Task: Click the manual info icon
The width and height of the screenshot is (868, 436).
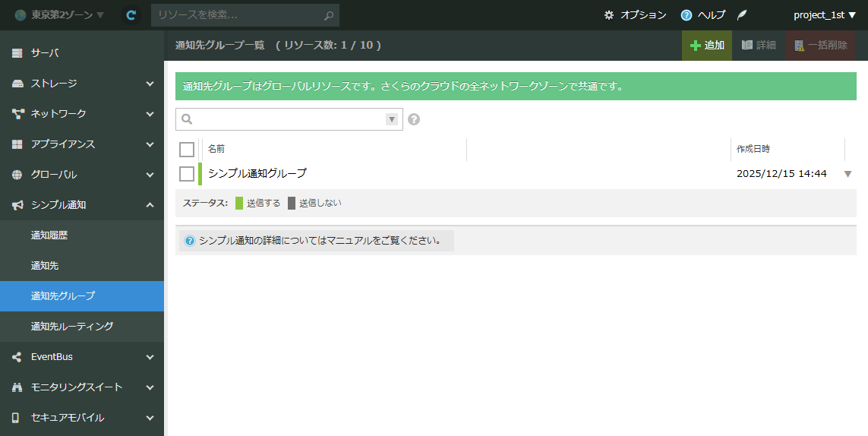Action: tap(190, 241)
